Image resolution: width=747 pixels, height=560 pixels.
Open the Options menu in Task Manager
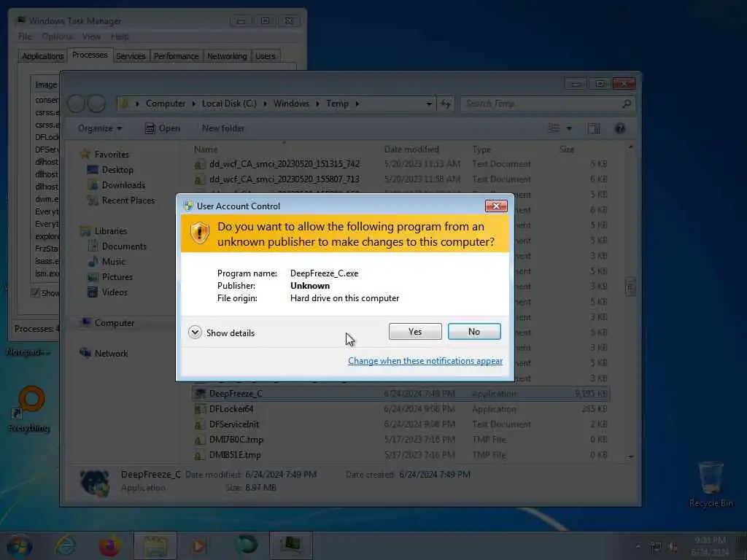click(57, 36)
